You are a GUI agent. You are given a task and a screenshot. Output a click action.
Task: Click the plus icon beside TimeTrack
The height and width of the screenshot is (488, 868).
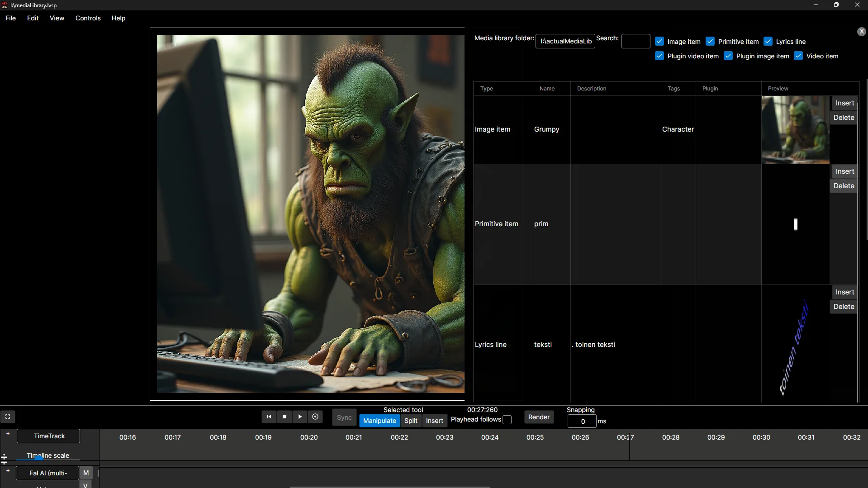pyautogui.click(x=8, y=433)
